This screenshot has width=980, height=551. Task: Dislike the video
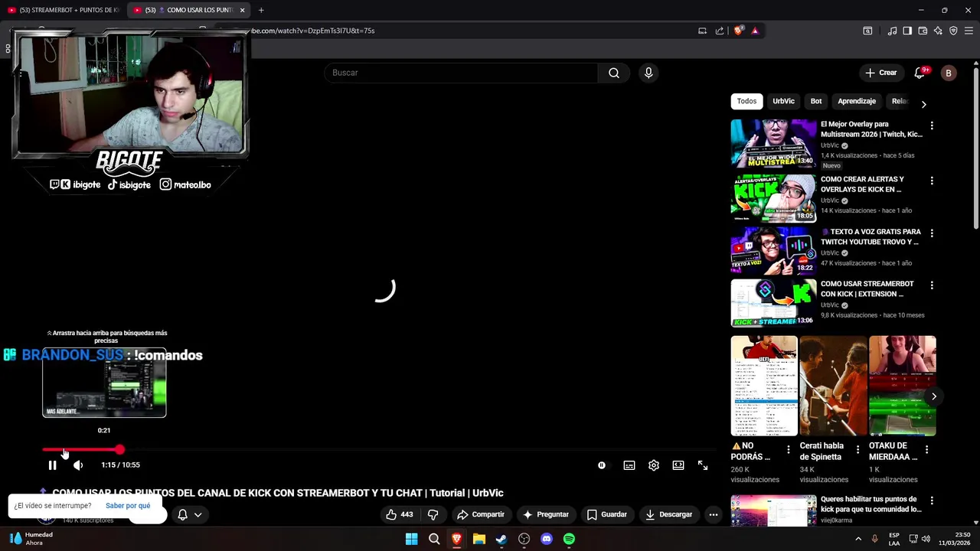pos(433,514)
